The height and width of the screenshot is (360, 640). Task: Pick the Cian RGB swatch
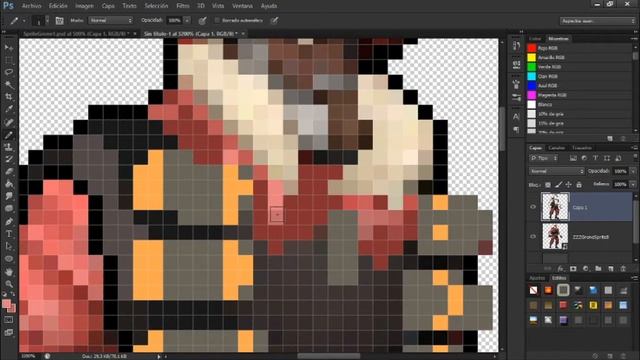click(532, 76)
